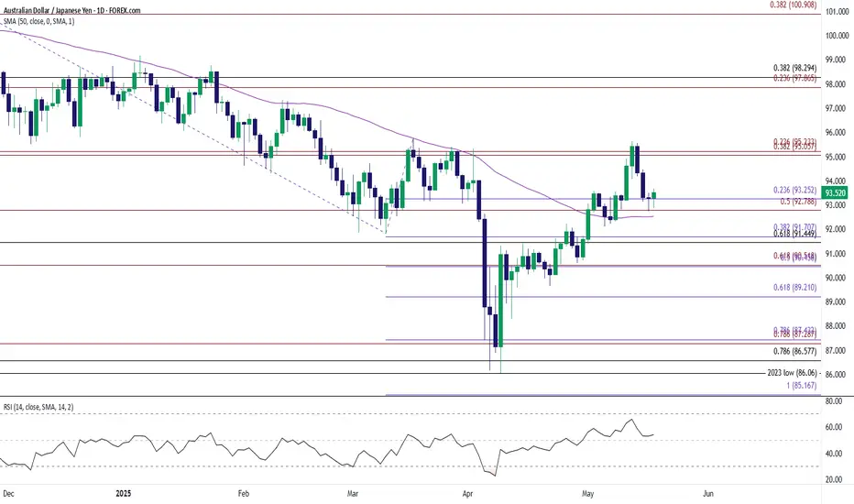Screen dimensions: 854x504
Task: Click the Australian Dollar / Japanese Yen chart title
Action: [71, 10]
